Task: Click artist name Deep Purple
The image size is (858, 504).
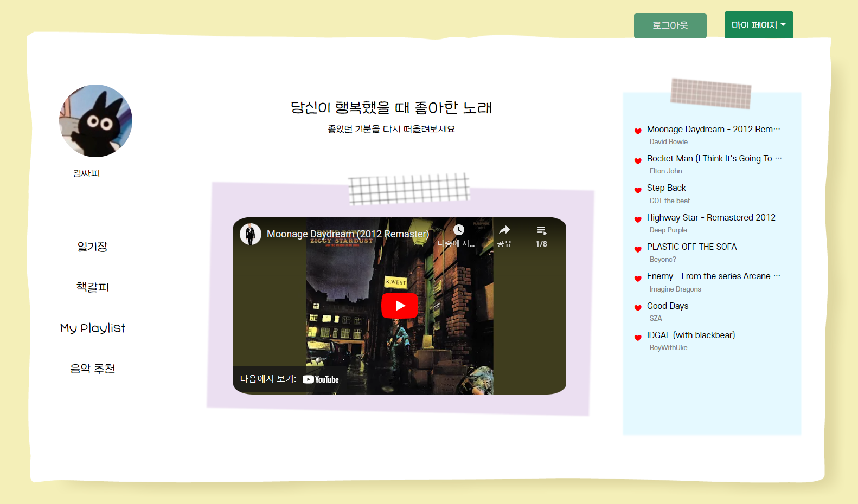Action: pos(668,230)
